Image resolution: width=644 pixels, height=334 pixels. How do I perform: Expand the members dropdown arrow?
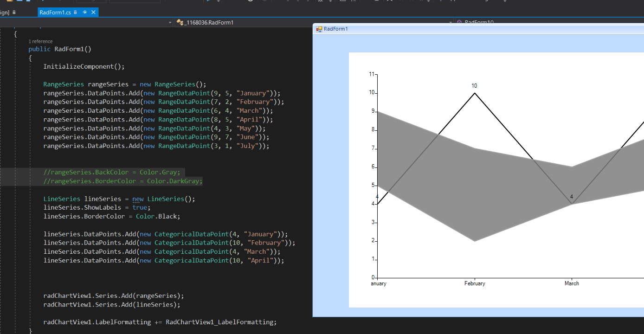click(451, 22)
